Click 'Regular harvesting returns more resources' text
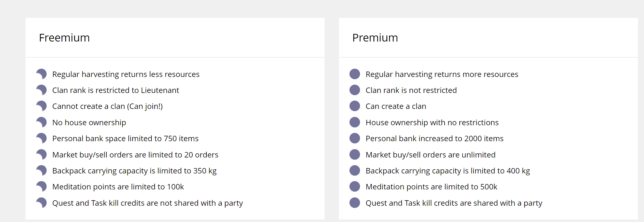This screenshot has height=222, width=644. pyautogui.click(x=442, y=74)
